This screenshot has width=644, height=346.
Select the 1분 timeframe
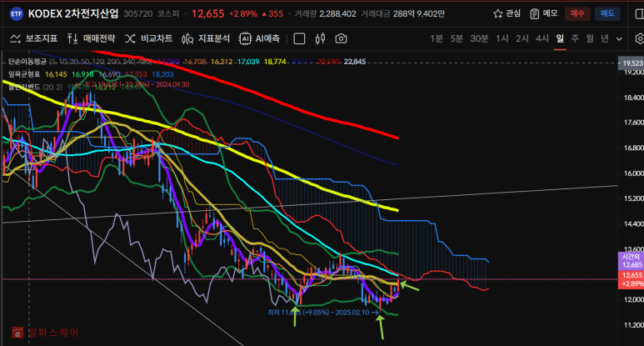pos(437,38)
